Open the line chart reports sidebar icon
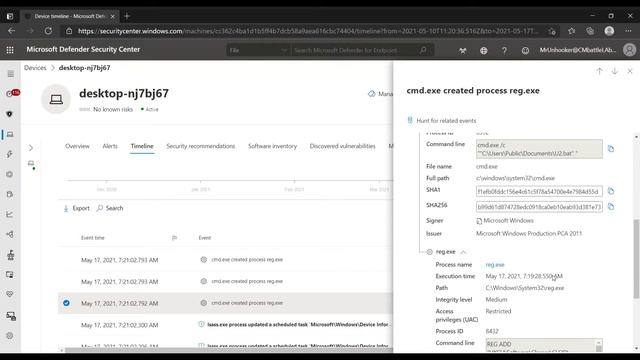 point(10,214)
